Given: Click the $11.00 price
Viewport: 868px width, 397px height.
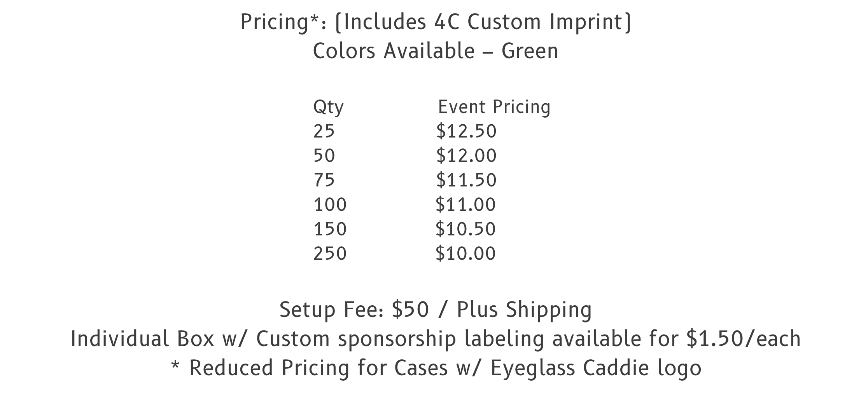Looking at the screenshot, I should click(x=466, y=205).
